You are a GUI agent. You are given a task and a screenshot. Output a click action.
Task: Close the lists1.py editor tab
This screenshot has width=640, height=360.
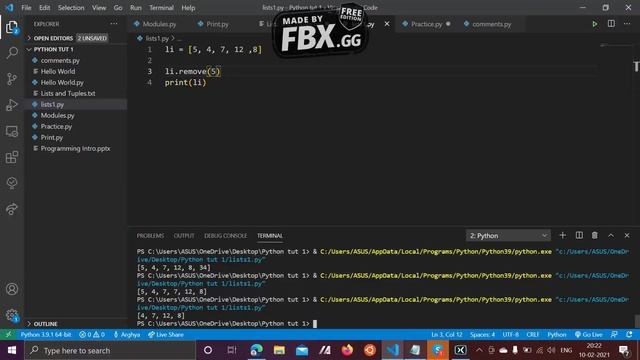pos(387,24)
